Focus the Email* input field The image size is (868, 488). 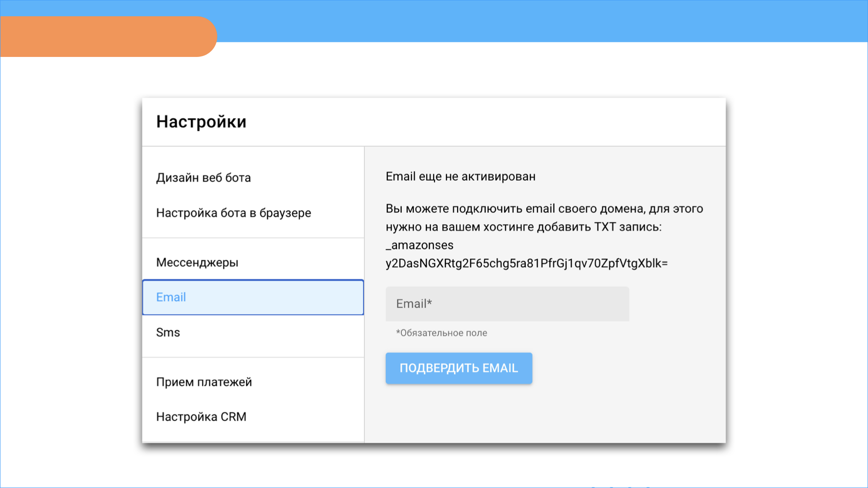point(507,304)
